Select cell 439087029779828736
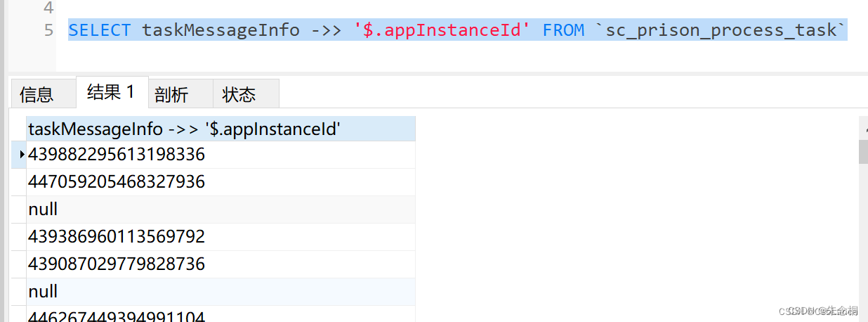 (117, 264)
